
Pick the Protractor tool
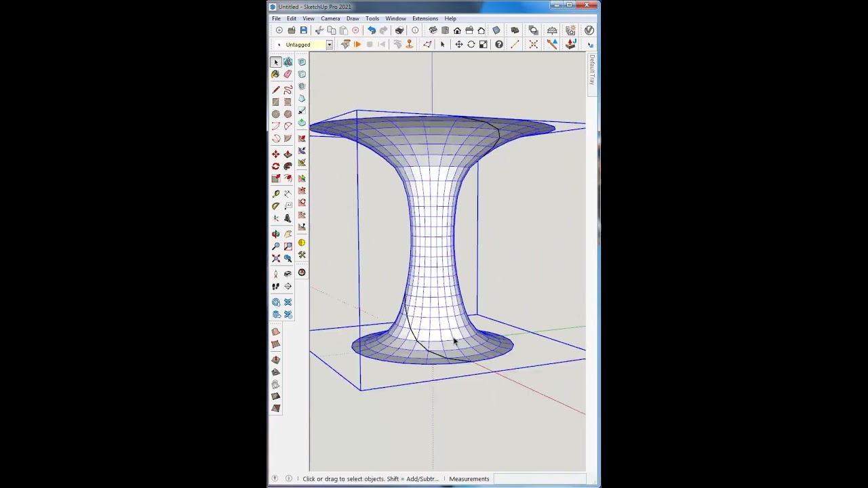[x=276, y=205]
